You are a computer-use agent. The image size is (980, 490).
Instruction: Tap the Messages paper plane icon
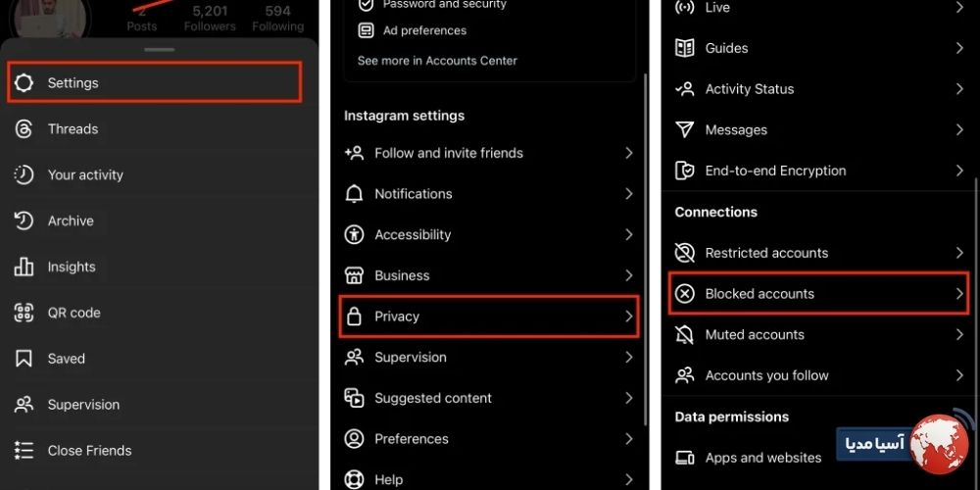tap(685, 130)
